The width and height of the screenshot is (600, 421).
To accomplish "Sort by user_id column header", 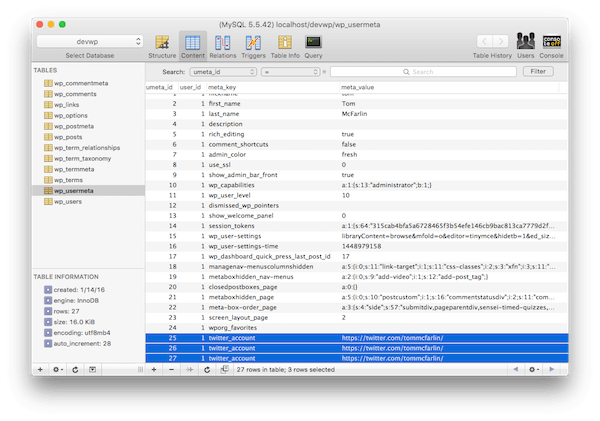I will coord(192,87).
